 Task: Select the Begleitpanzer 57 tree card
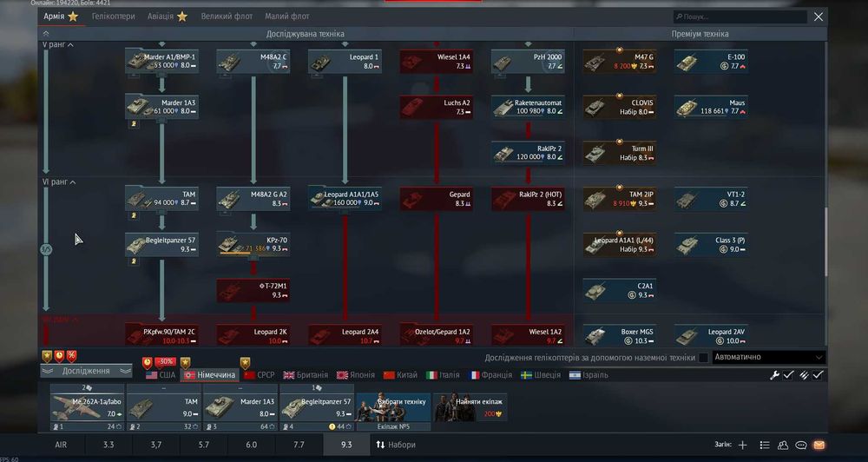161,244
